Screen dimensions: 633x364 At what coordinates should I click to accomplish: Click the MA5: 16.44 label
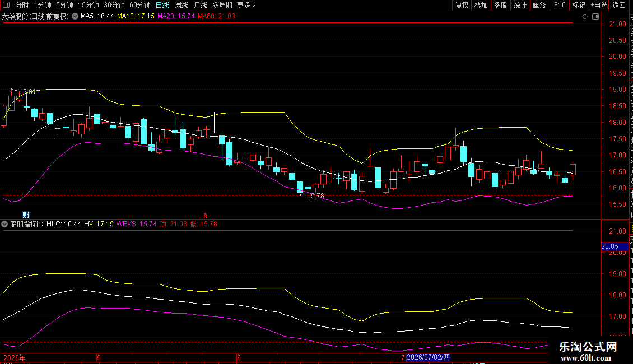[97, 17]
